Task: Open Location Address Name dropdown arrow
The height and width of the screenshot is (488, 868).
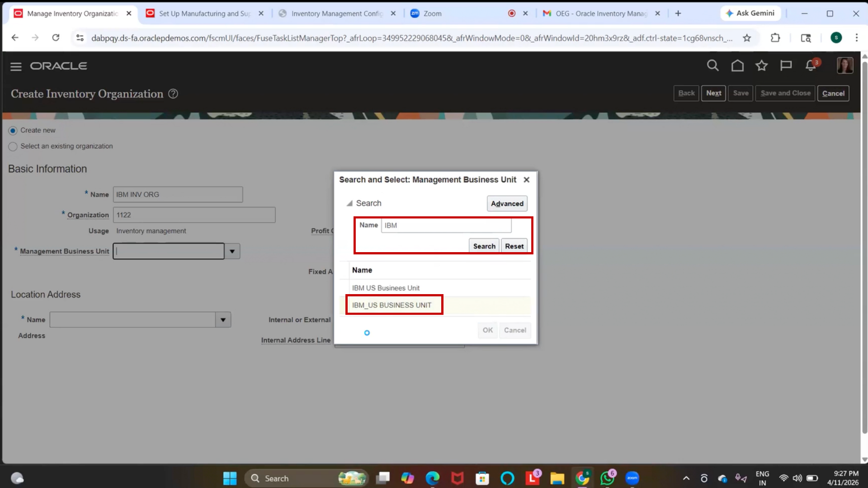Action: tap(223, 320)
